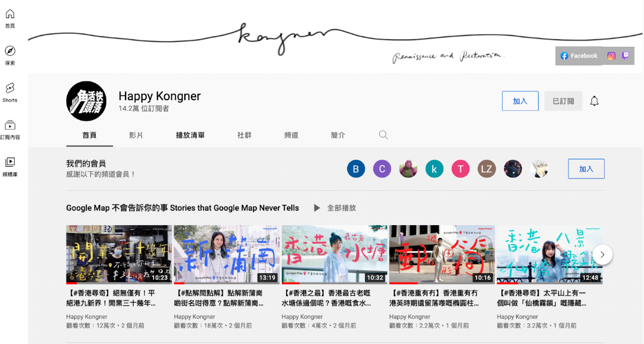Click member avatar labeled B
This screenshot has height=344, width=644.
point(356,169)
